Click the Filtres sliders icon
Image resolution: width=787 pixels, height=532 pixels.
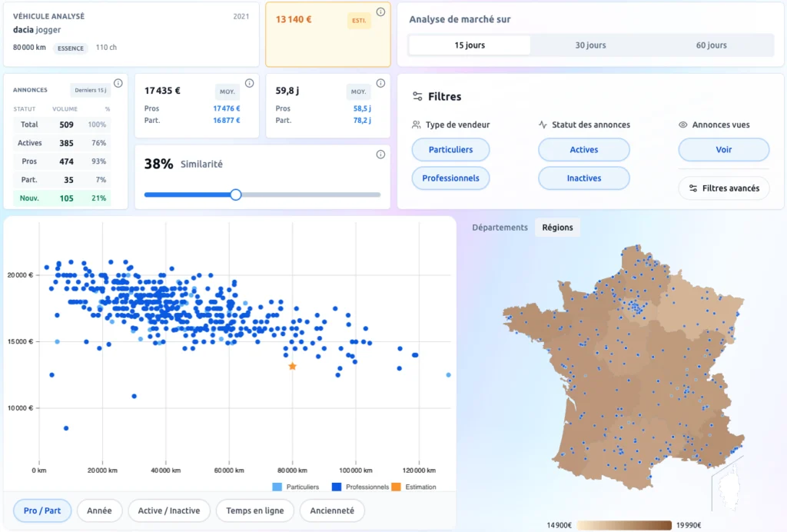417,97
